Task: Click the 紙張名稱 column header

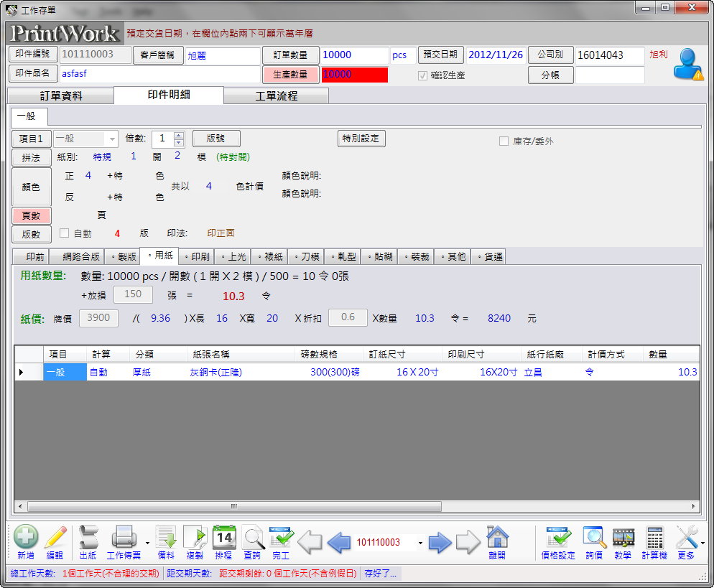Action: [x=241, y=354]
